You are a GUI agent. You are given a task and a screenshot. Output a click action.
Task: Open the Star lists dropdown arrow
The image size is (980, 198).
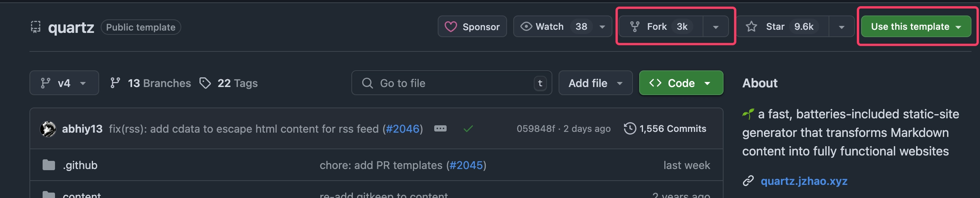pos(841,27)
